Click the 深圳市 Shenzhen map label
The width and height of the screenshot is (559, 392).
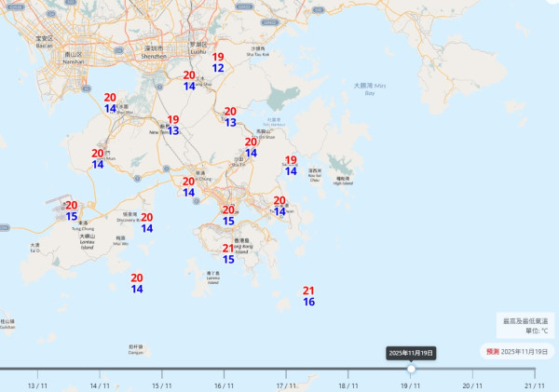click(x=154, y=52)
